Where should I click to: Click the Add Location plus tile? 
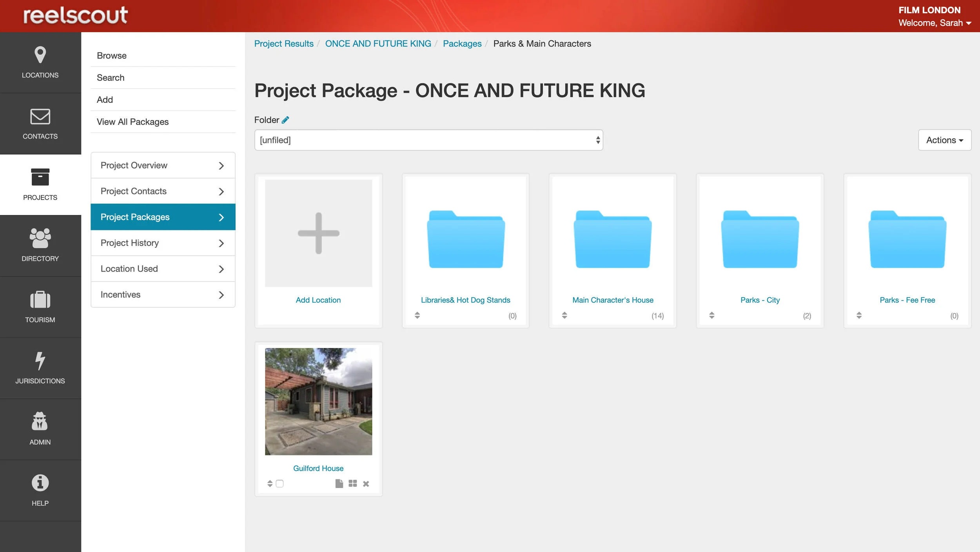coord(318,233)
